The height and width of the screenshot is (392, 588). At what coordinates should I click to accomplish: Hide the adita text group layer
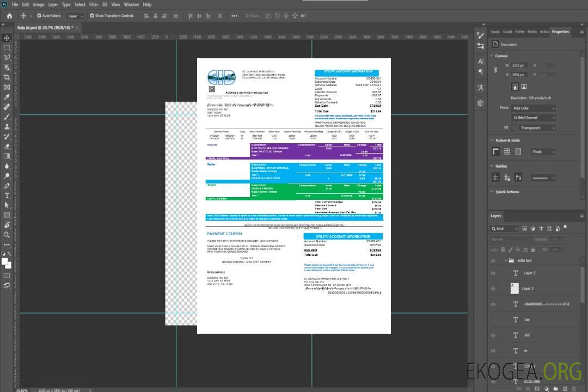tap(493, 261)
